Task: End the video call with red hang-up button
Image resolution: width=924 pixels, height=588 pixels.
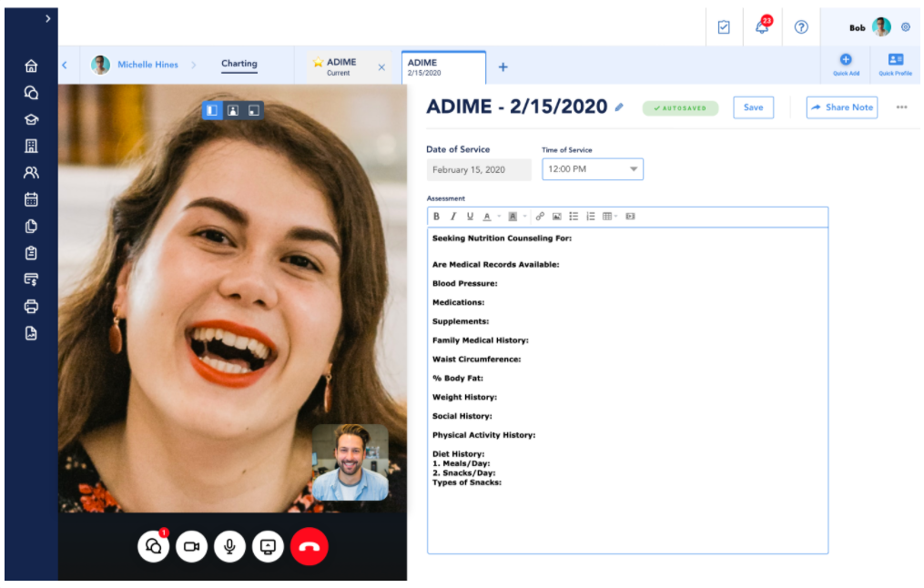Action: pyautogui.click(x=310, y=546)
